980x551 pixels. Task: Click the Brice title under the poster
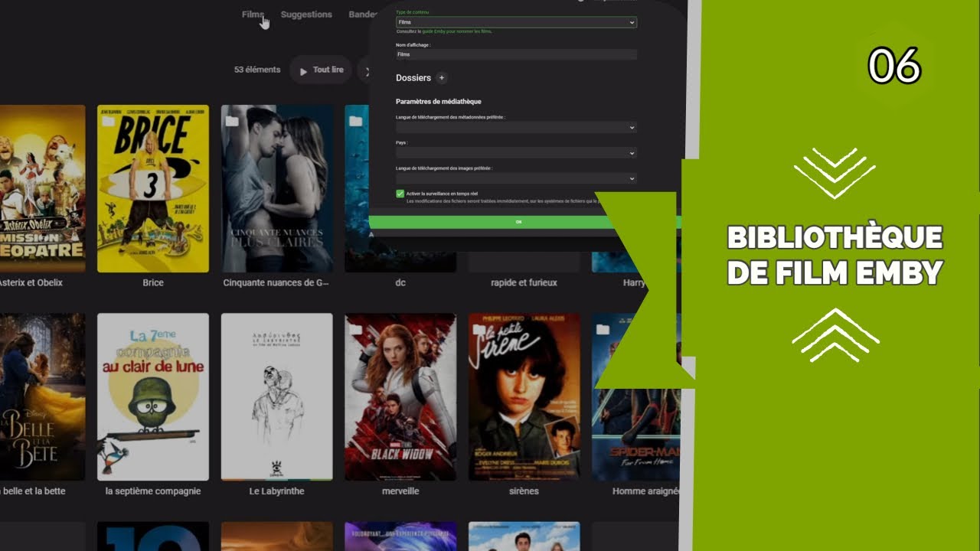click(x=153, y=283)
